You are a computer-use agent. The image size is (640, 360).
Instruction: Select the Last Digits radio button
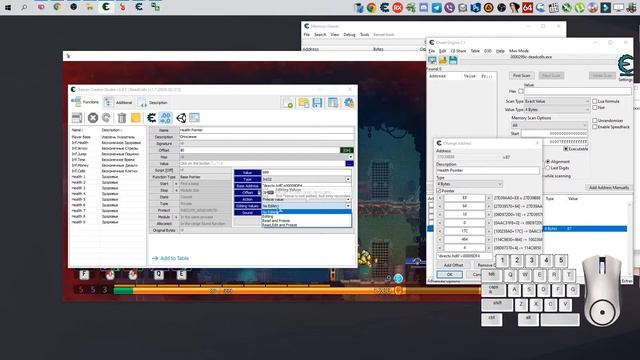548,168
